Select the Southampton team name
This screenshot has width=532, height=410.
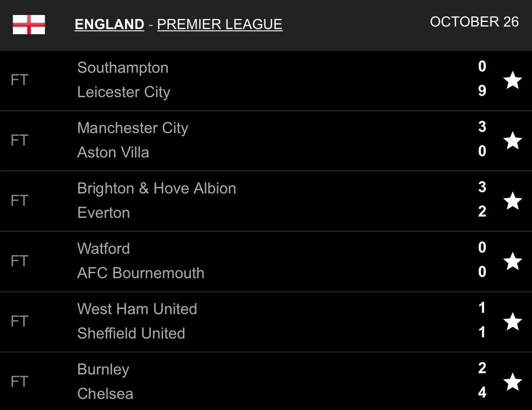123,68
